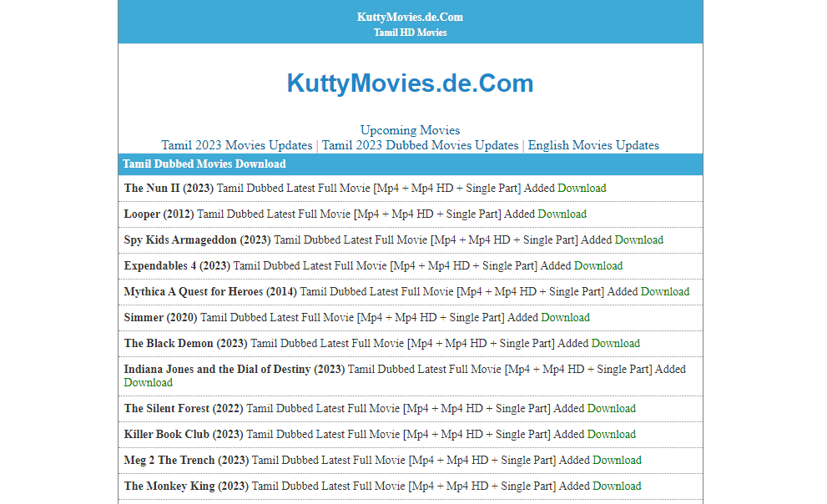
Task: Click Download for Mythica A Quest for Heroes
Action: tap(665, 291)
